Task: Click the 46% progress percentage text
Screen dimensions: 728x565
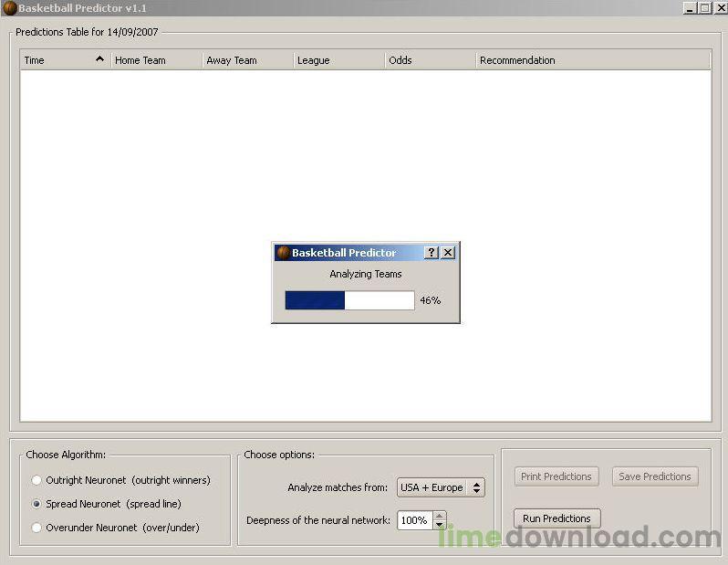Action: coord(431,300)
